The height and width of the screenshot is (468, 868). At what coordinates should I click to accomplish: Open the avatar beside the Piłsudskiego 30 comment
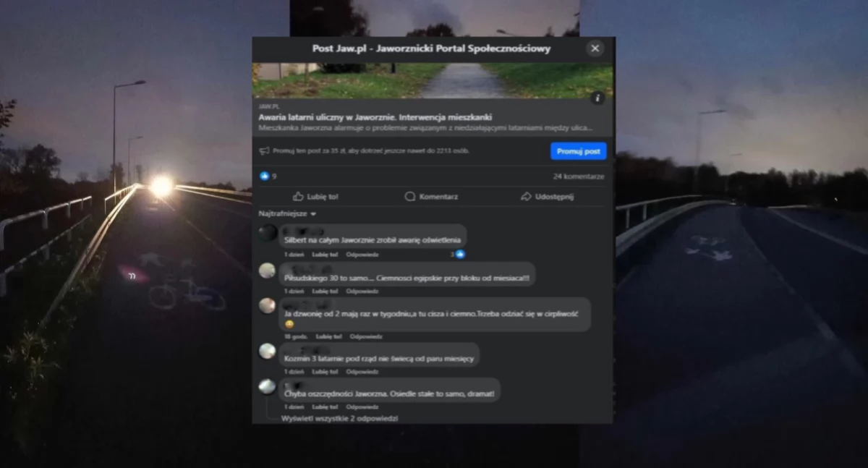[268, 271]
